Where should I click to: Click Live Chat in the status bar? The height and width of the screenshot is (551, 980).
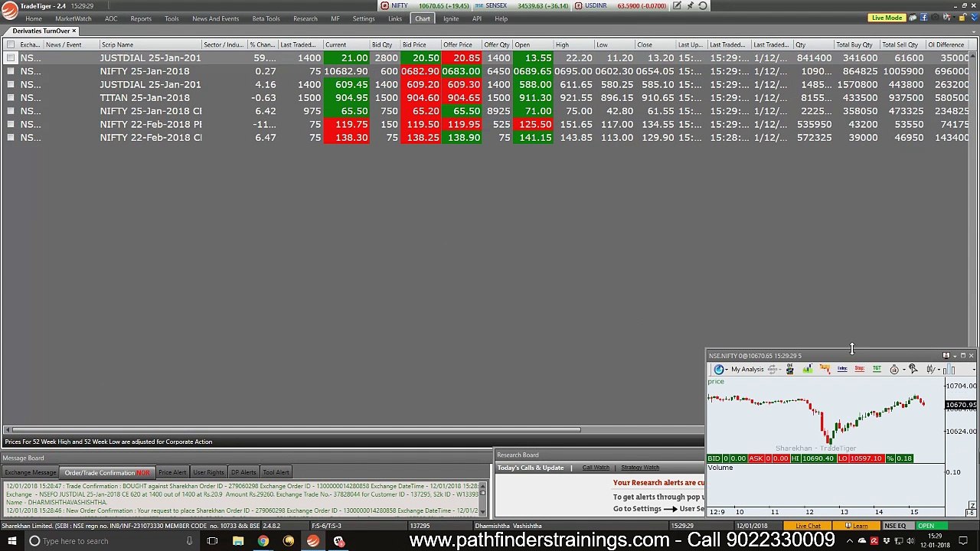(x=808, y=526)
